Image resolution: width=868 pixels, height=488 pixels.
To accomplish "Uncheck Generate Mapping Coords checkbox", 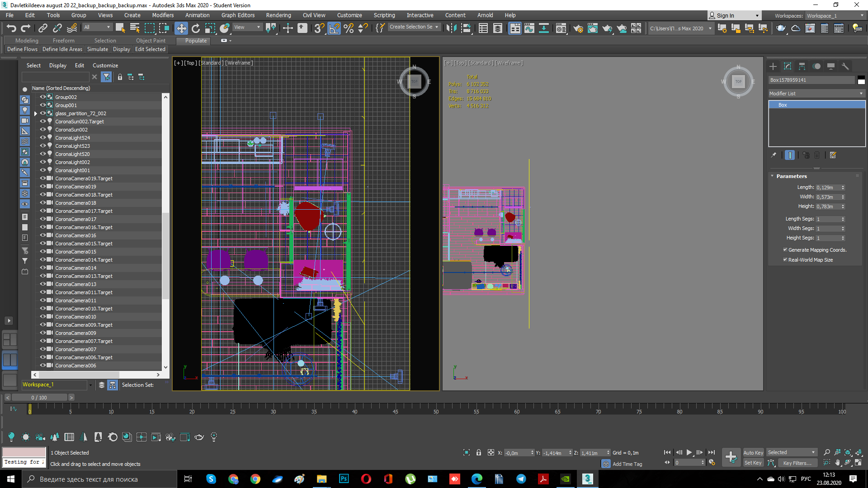I will 785,250.
